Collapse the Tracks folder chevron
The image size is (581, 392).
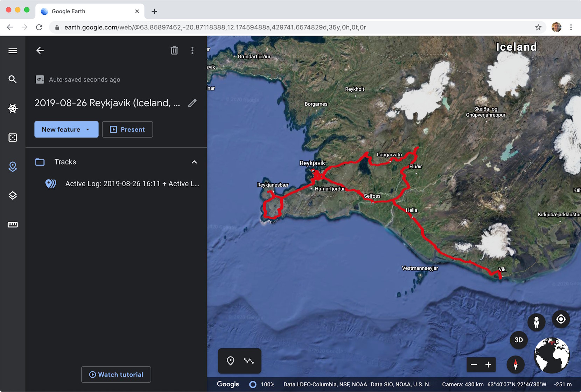pyautogui.click(x=194, y=162)
